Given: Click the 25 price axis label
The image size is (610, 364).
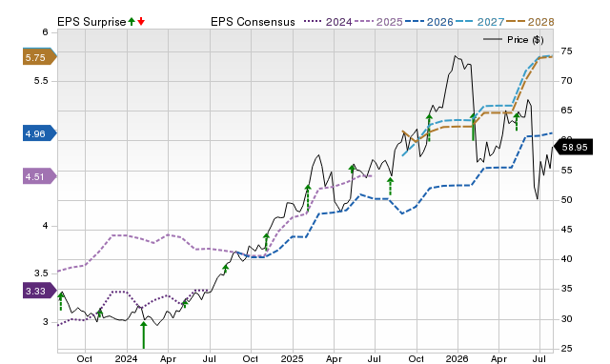Looking at the screenshot, I should pyautogui.click(x=566, y=349).
